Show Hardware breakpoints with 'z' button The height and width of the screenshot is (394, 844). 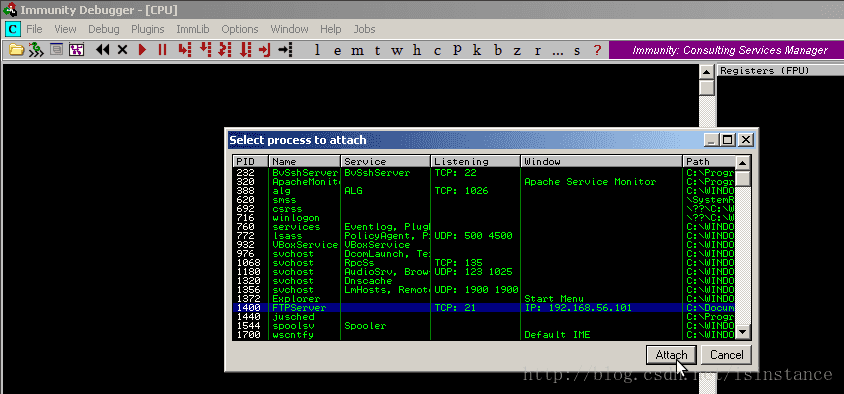(517, 51)
